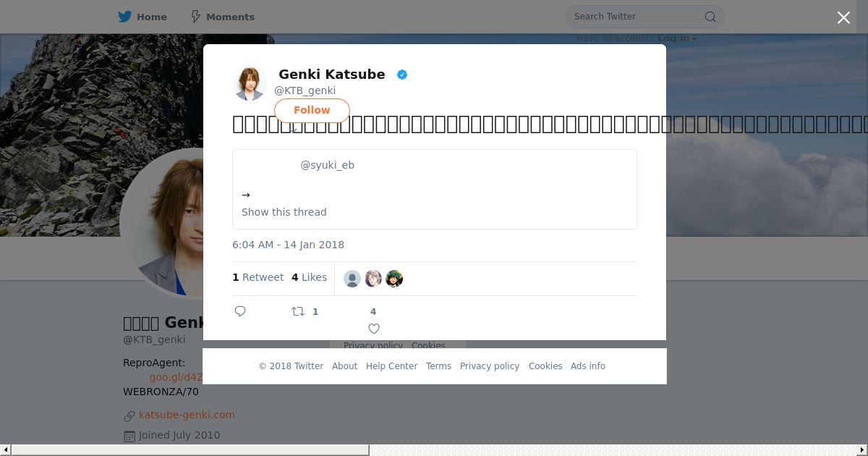This screenshot has height=456, width=868.
Task: Open the @syuki_eb mention
Action: coord(327,165)
